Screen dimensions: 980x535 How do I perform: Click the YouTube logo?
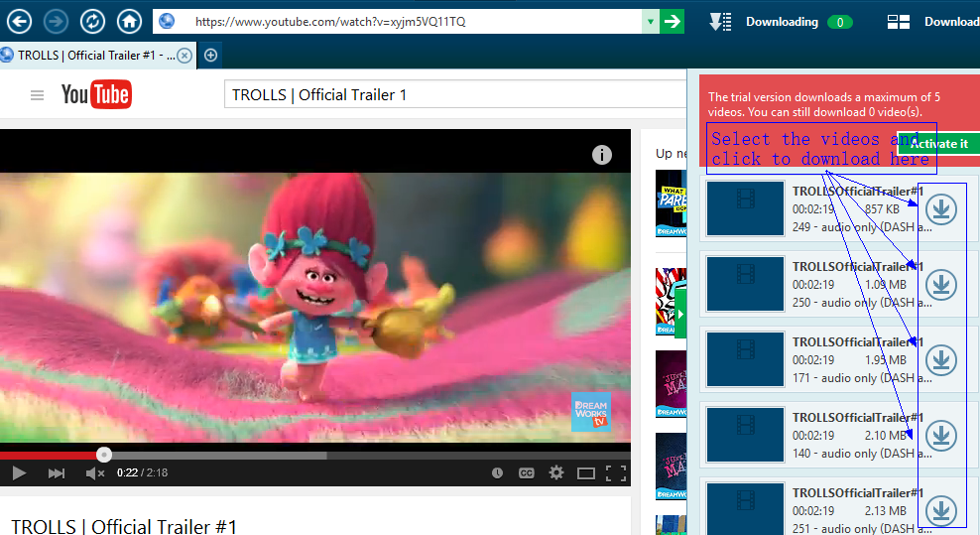[96, 94]
